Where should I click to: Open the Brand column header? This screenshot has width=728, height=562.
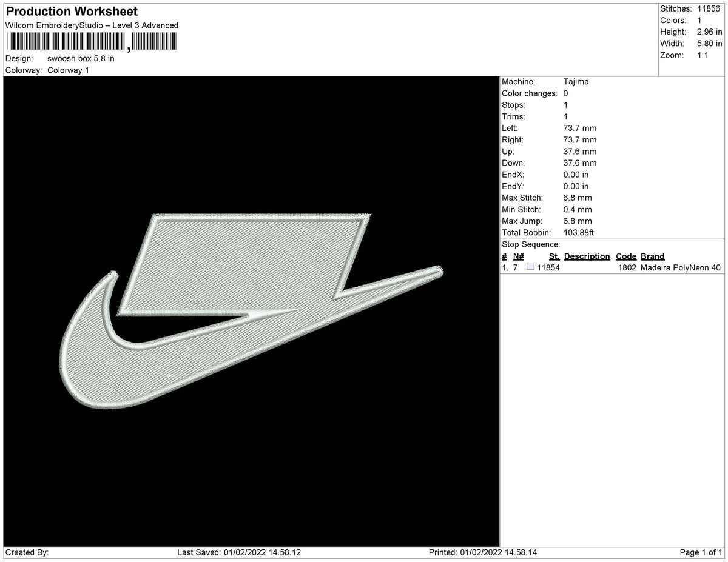[x=653, y=256]
